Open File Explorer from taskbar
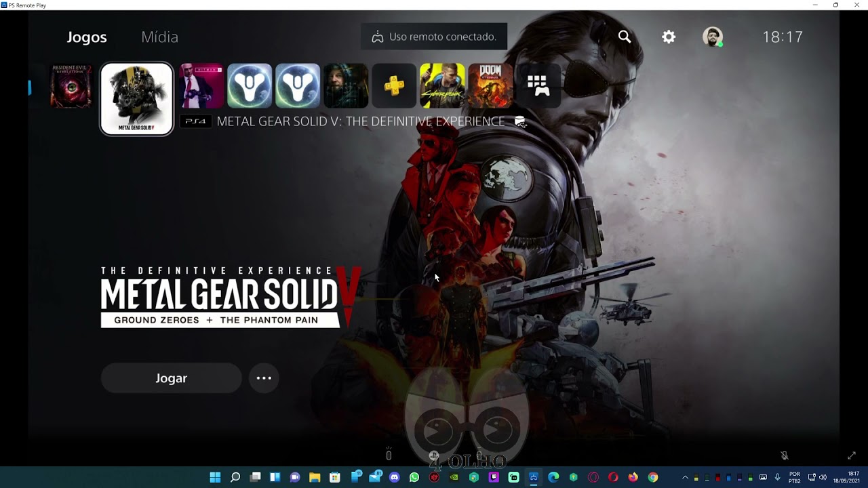Image resolution: width=868 pixels, height=488 pixels. point(315,477)
